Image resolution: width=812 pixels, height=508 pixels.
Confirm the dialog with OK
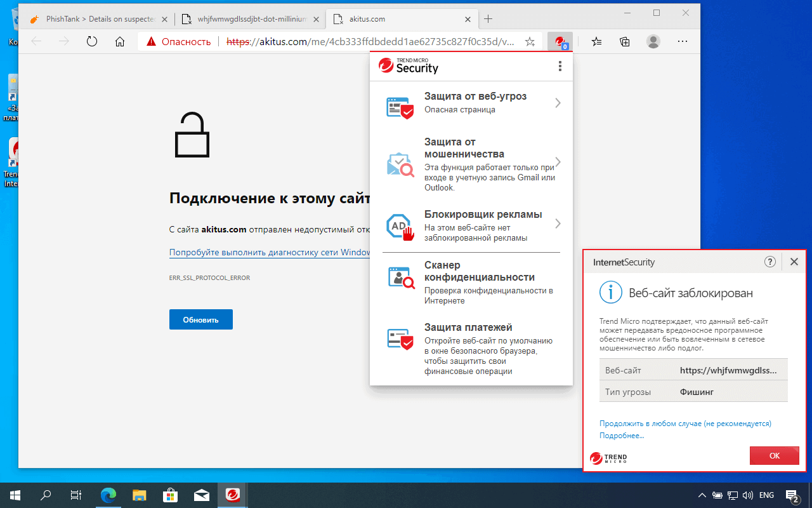click(774, 455)
